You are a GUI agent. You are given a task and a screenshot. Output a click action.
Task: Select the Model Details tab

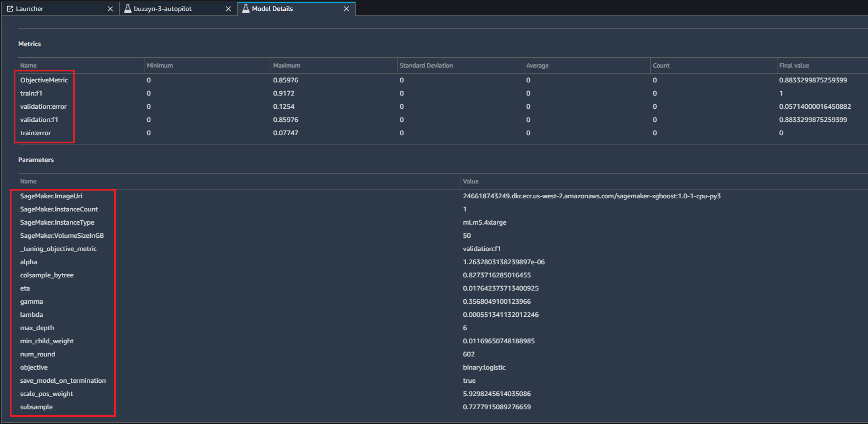coord(272,9)
